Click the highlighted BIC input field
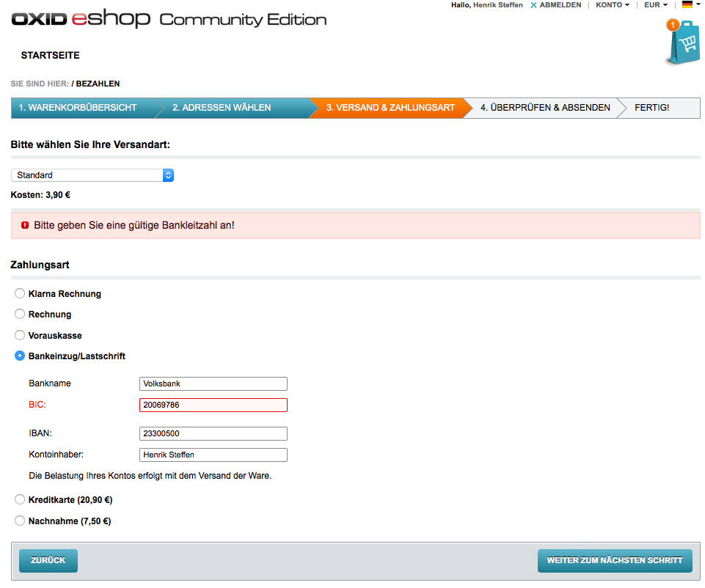705x588 pixels. tap(213, 405)
